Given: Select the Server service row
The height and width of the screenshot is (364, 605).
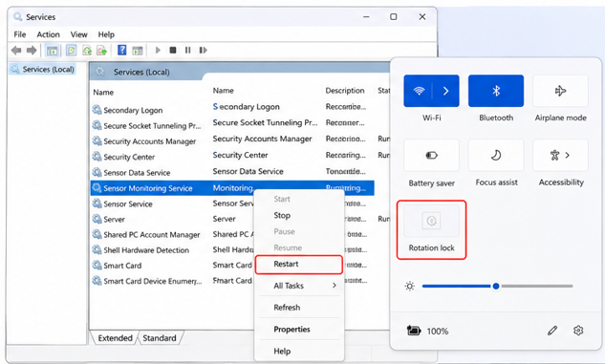Looking at the screenshot, I should tap(172, 219).
